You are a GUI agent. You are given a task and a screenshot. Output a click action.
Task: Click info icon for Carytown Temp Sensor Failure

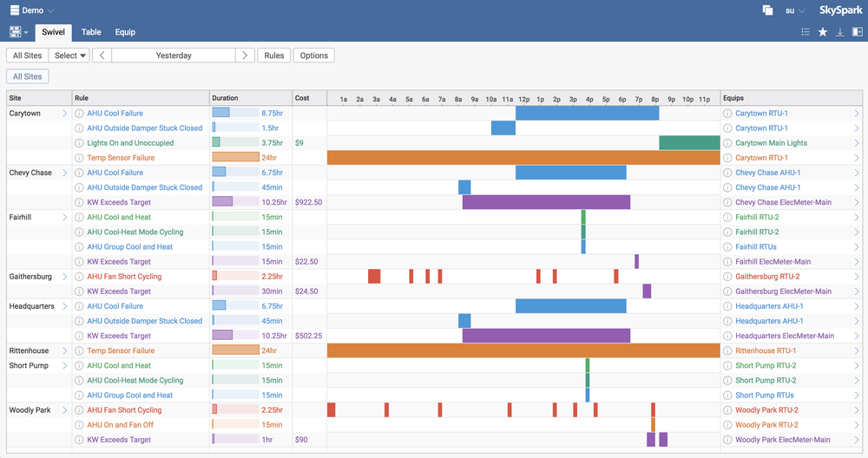pyautogui.click(x=79, y=158)
